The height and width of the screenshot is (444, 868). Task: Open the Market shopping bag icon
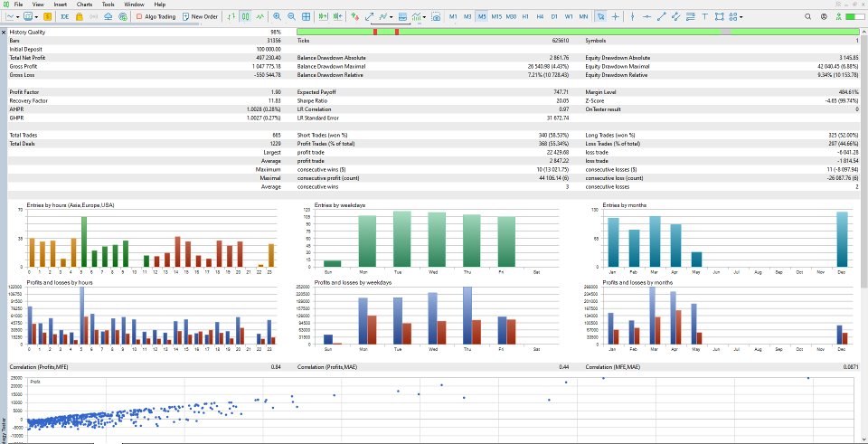pyautogui.click(x=80, y=16)
